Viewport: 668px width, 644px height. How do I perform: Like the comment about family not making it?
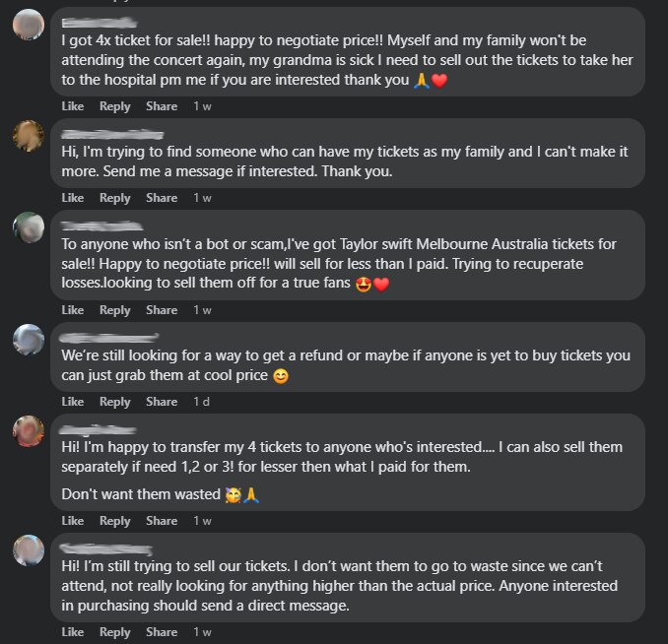coord(73,198)
